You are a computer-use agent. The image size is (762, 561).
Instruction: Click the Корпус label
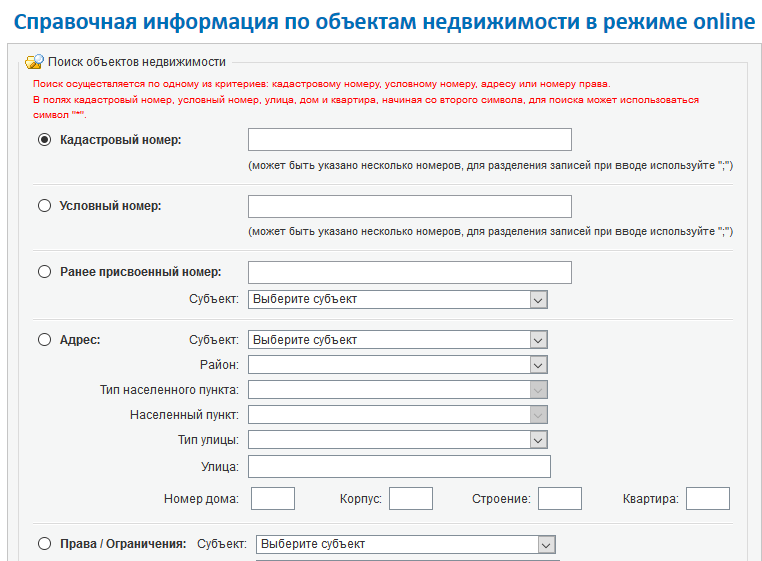click(x=361, y=499)
